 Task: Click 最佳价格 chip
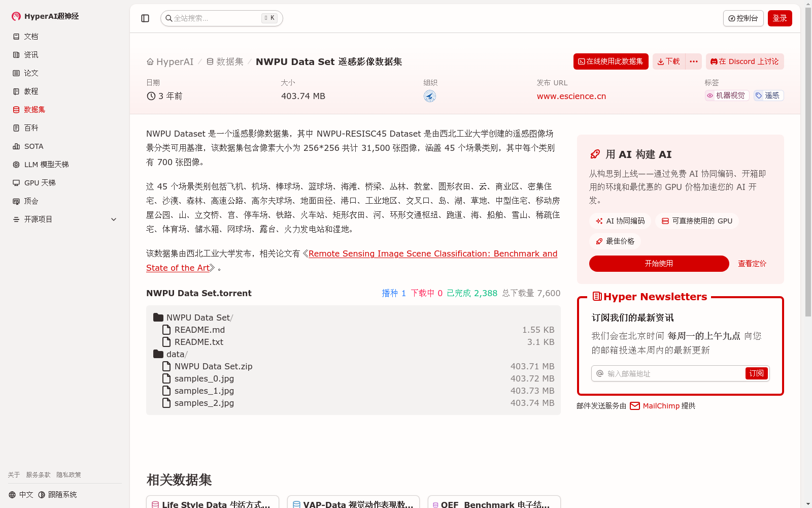pyautogui.click(x=615, y=241)
